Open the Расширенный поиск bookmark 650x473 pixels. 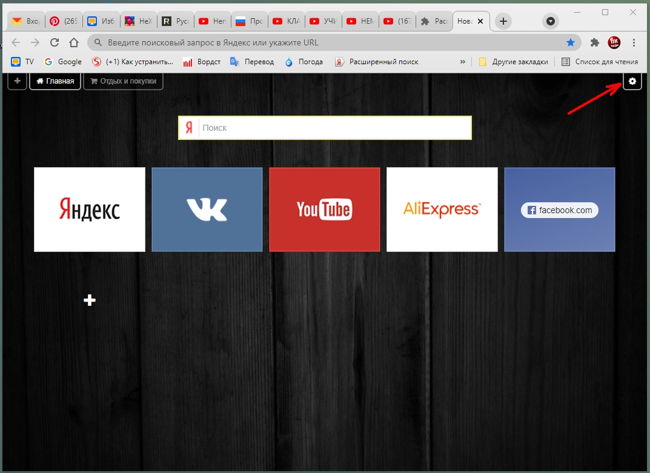[377, 62]
